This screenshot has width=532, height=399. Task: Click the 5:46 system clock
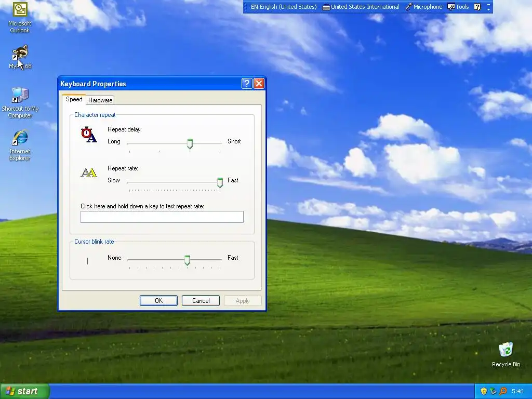(517, 391)
